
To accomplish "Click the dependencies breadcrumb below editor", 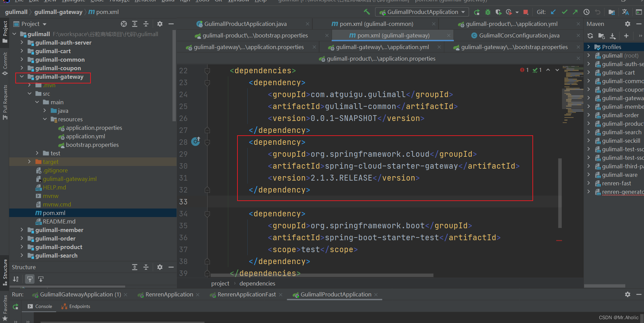I will tap(257, 283).
